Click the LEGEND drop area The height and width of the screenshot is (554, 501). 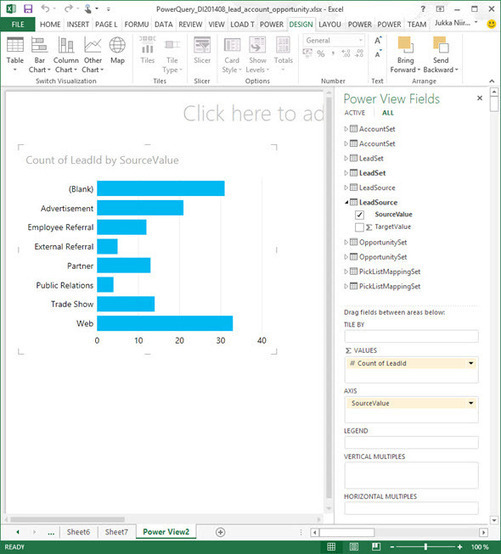[x=411, y=442]
